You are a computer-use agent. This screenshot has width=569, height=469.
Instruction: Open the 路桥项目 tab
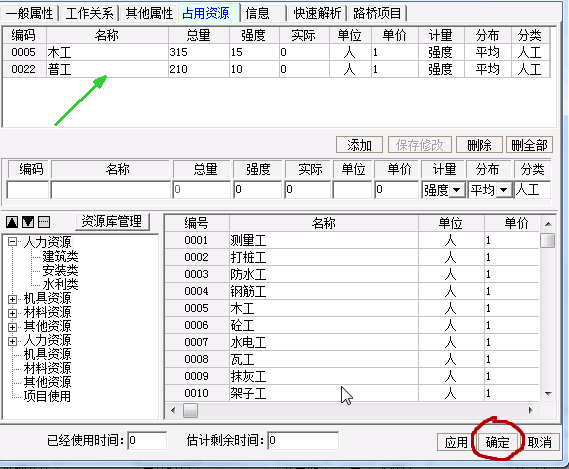[x=377, y=13]
